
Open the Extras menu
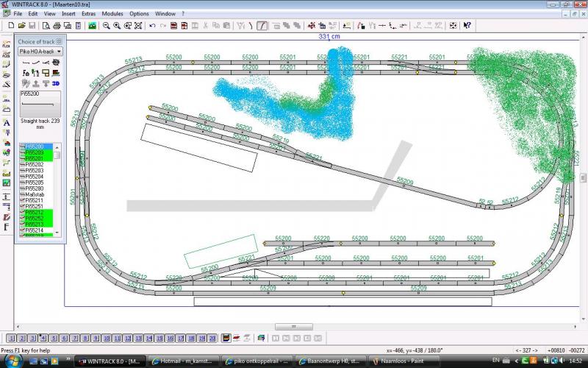[88, 13]
